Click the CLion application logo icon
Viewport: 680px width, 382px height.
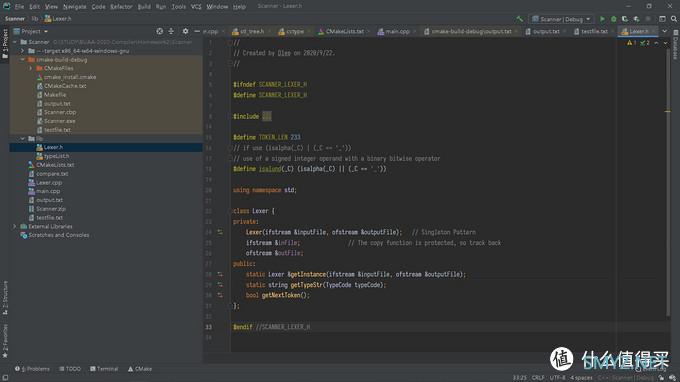click(x=6, y=6)
